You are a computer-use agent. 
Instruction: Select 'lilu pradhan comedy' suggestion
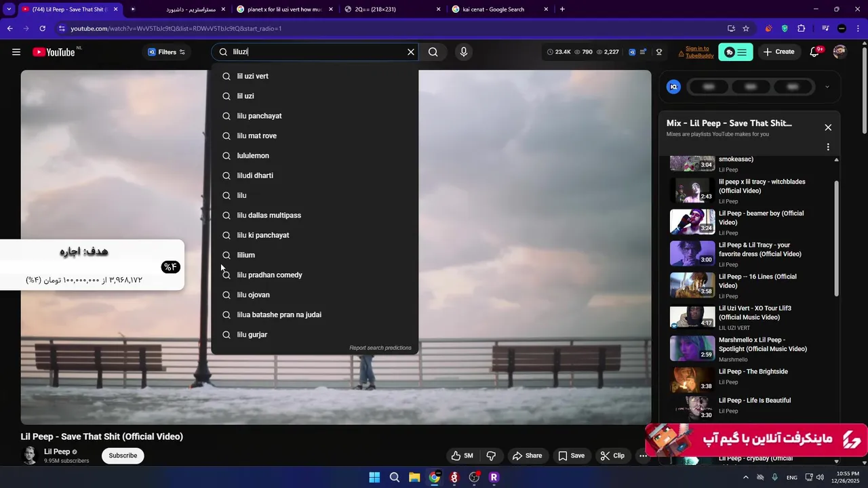click(x=315, y=275)
